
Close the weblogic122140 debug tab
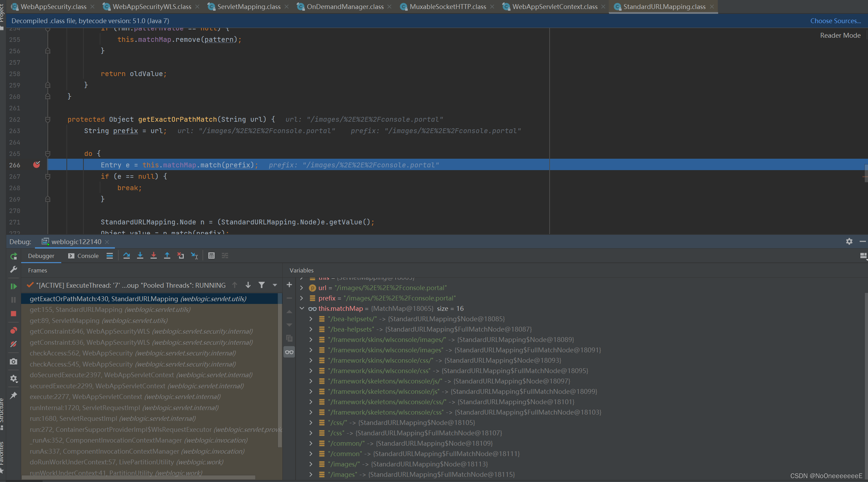pos(107,242)
